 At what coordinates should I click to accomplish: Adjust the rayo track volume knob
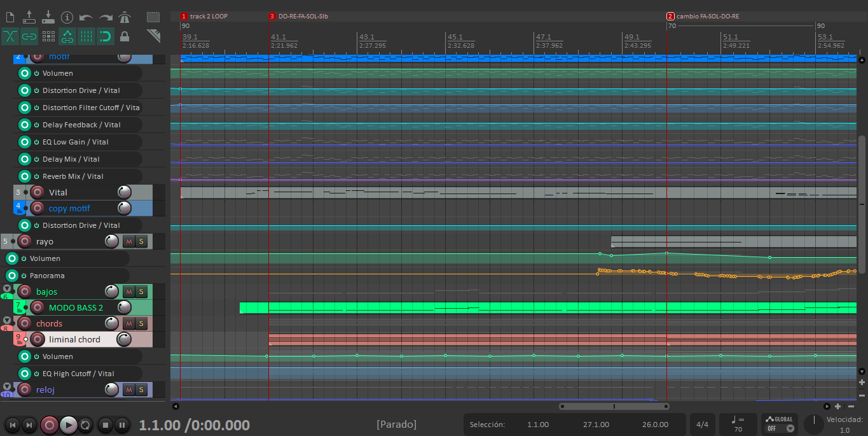coord(112,241)
